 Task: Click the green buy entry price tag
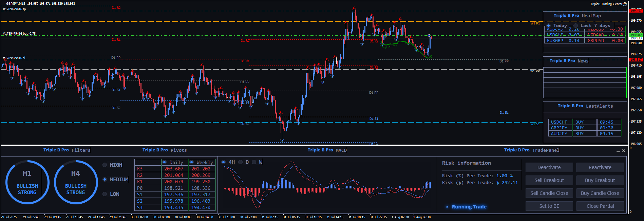[x=636, y=35]
